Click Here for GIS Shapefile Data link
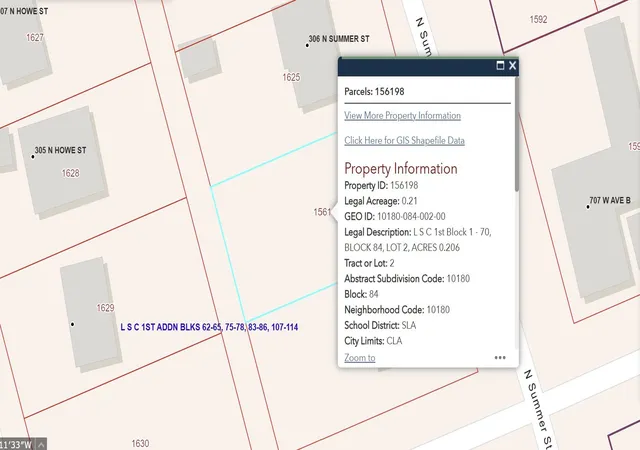The image size is (640, 450). (x=404, y=140)
